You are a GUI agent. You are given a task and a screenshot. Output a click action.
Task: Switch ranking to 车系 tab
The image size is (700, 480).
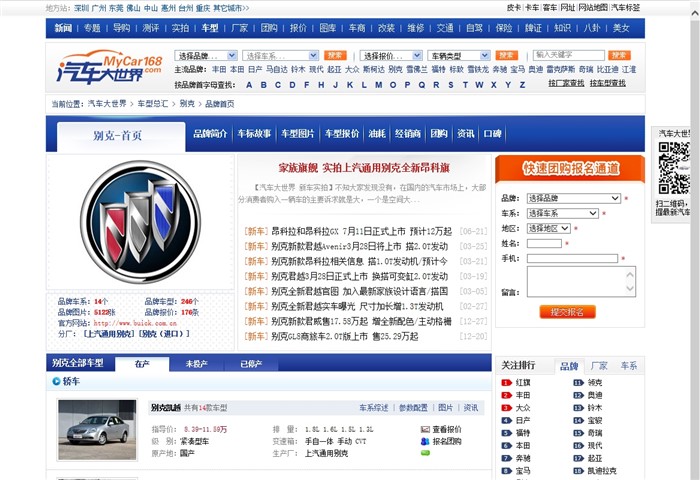629,366
